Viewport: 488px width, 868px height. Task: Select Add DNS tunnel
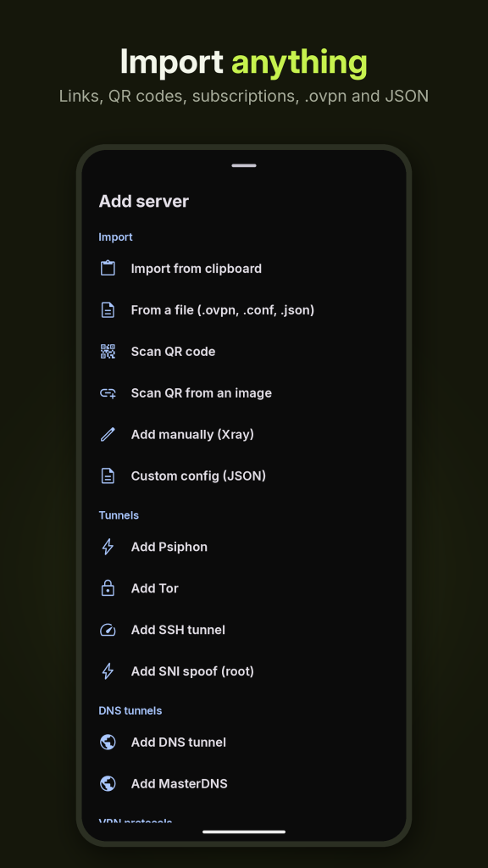click(244, 743)
